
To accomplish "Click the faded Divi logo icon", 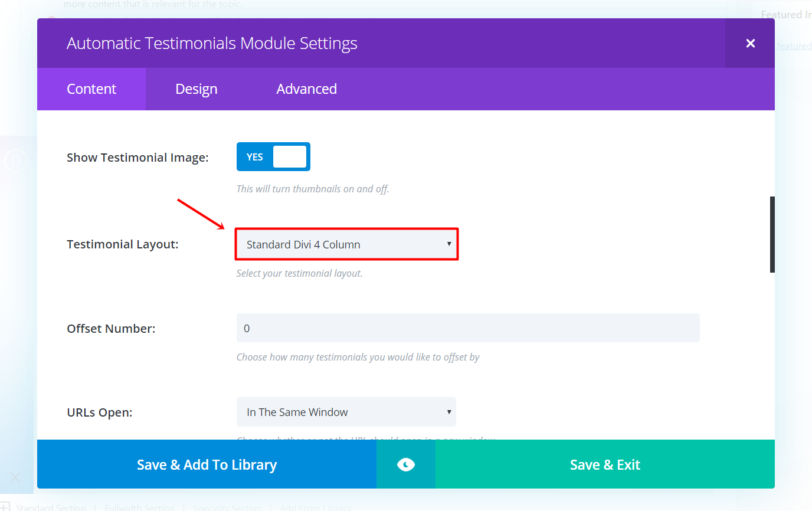I will pos(14,160).
